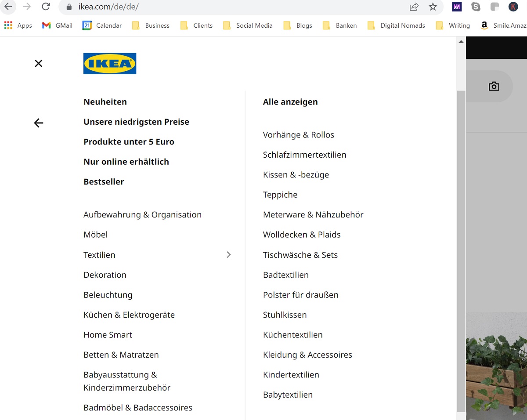Click the padlock site info icon
The image size is (527, 420).
click(x=69, y=7)
